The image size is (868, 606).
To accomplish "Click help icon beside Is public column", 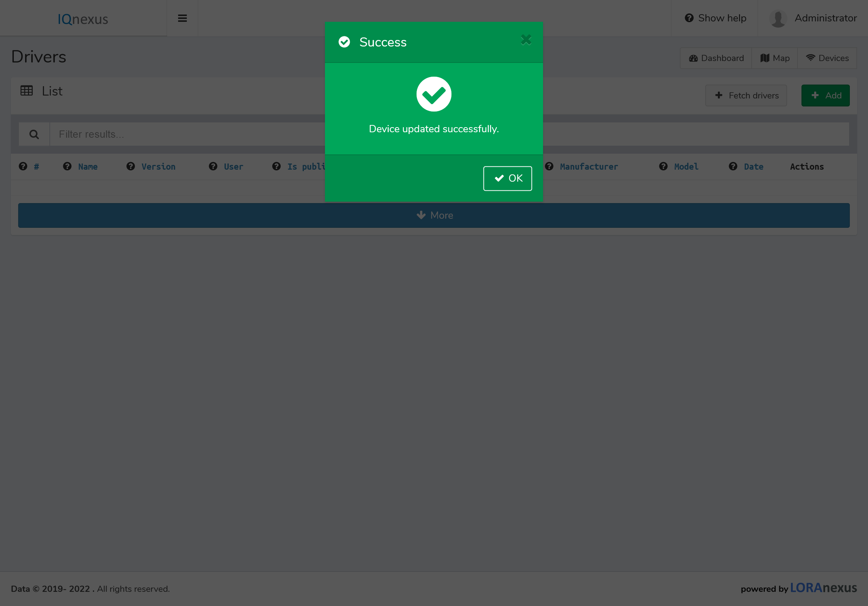I will [276, 166].
